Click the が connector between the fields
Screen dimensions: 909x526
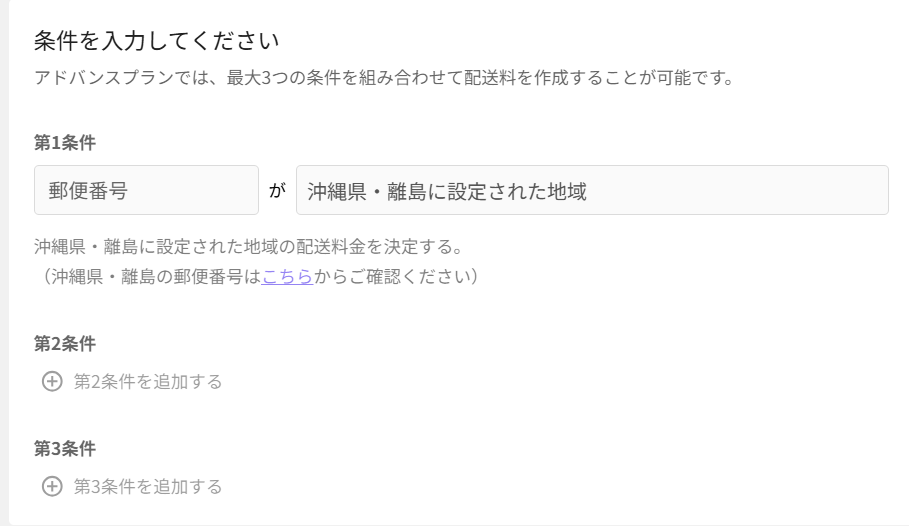(277, 190)
